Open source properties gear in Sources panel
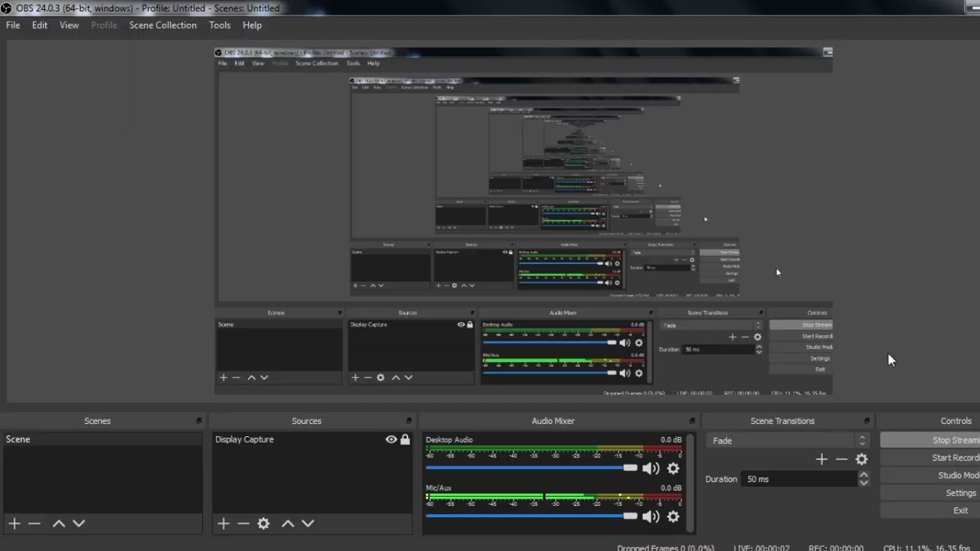The width and height of the screenshot is (980, 551). coord(263,523)
